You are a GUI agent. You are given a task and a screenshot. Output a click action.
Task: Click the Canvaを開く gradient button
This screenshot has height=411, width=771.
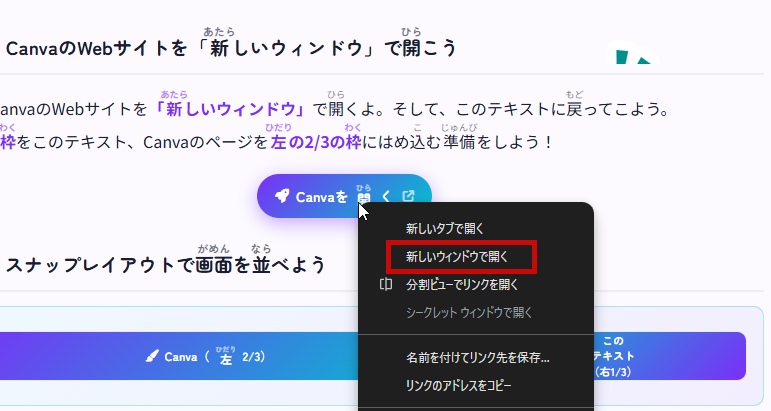point(344,196)
